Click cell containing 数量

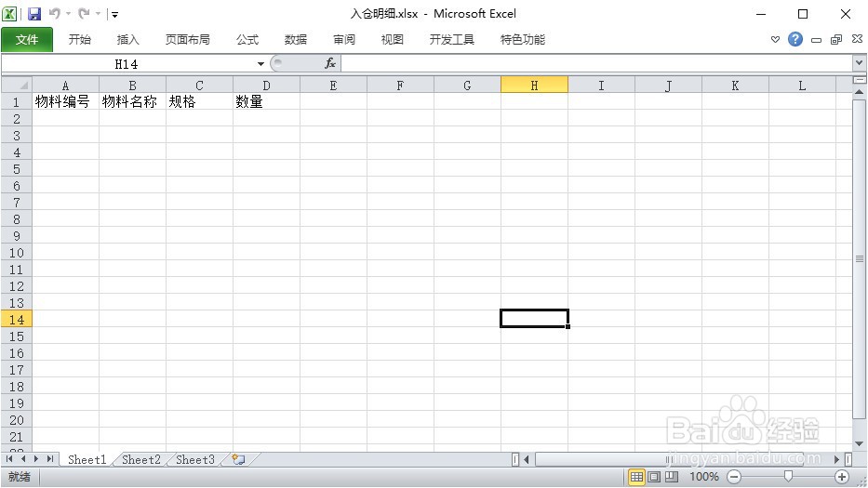(266, 102)
